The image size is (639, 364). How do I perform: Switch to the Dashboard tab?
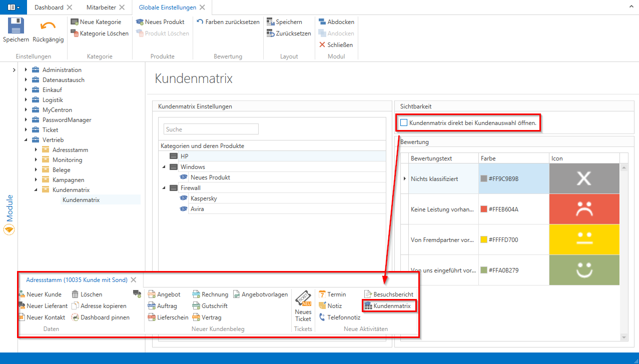[49, 7]
